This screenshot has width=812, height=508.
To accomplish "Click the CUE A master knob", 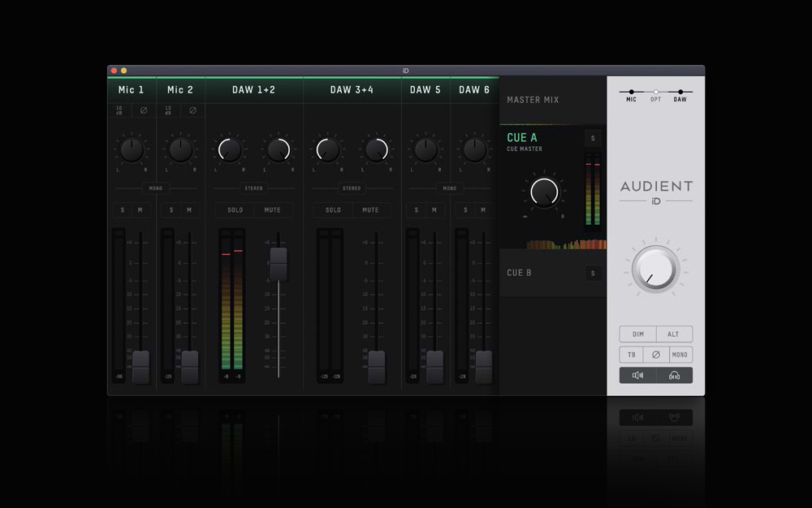I will click(544, 192).
